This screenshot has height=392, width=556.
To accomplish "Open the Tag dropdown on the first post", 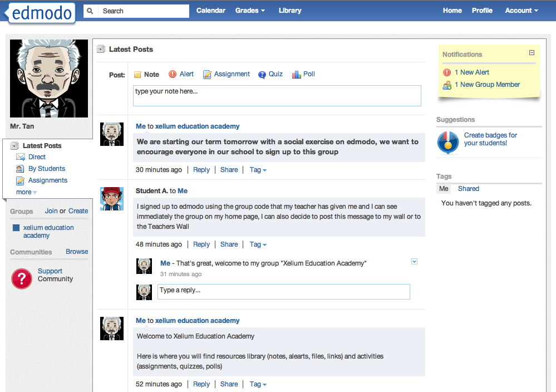I will coord(258,170).
